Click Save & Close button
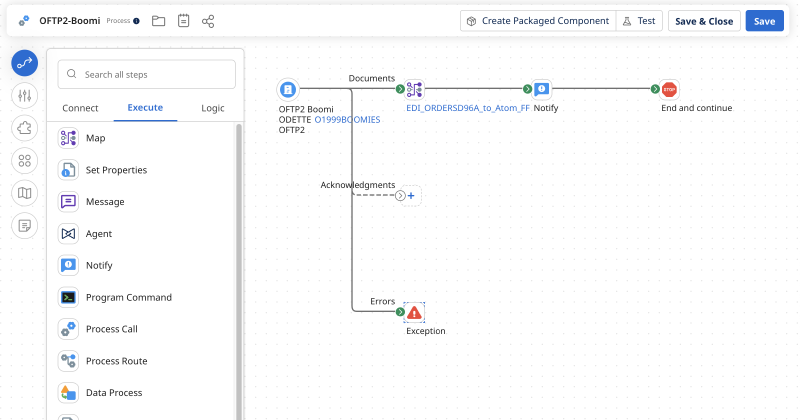The image size is (800, 420). 704,21
